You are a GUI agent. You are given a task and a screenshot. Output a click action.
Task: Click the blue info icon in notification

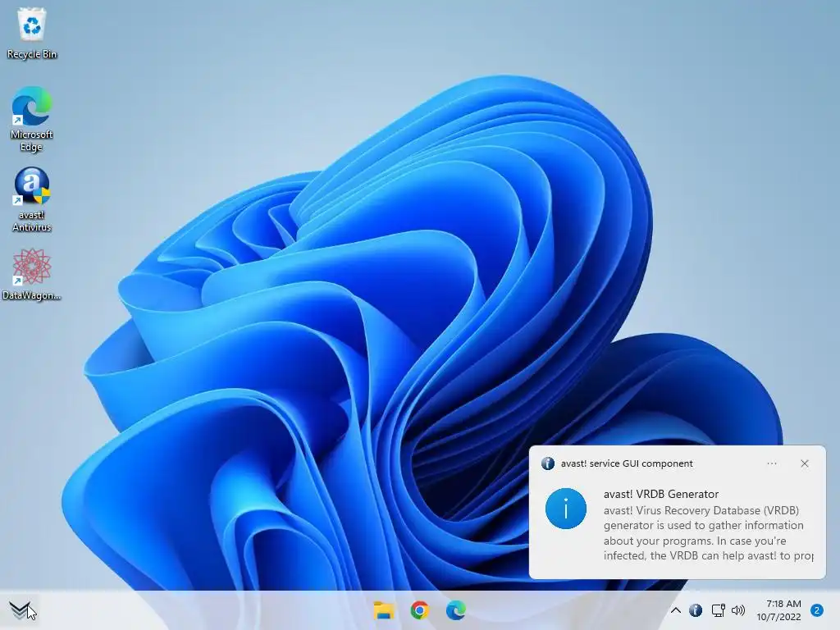(x=566, y=509)
